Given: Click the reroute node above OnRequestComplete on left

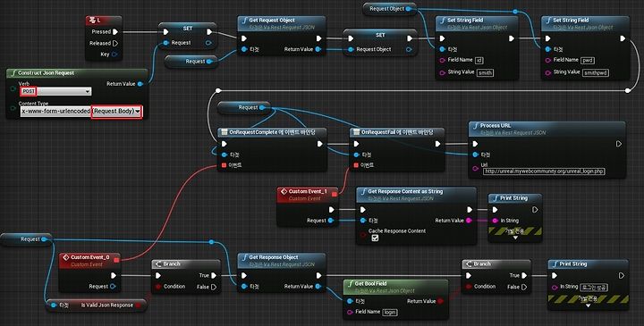Looking at the screenshot, I should [x=218, y=90].
